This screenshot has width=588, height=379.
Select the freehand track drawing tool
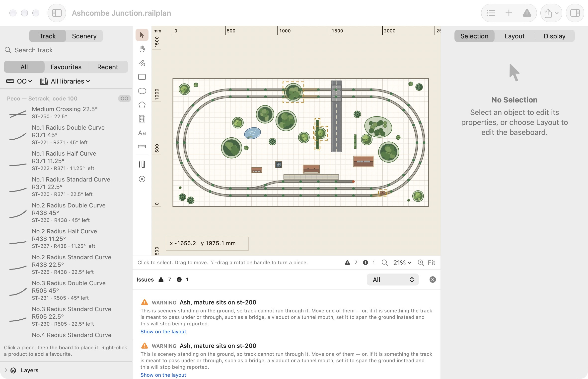coord(142,63)
